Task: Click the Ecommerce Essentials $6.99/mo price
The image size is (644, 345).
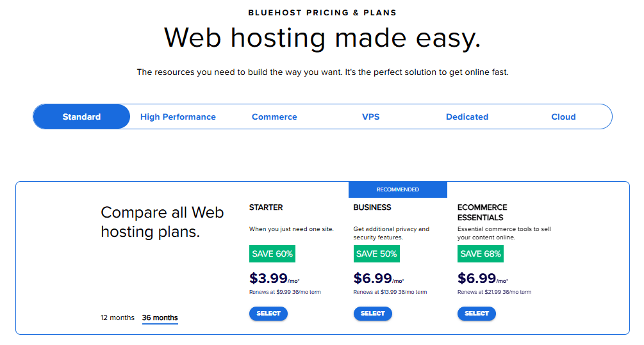Action: click(483, 278)
